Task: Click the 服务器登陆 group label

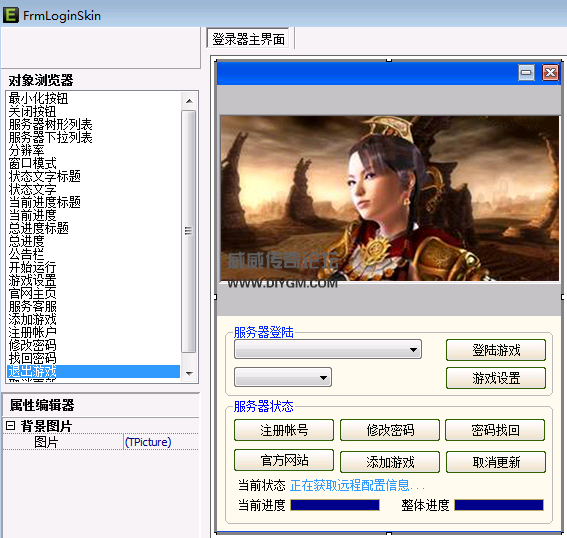Action: click(x=263, y=332)
